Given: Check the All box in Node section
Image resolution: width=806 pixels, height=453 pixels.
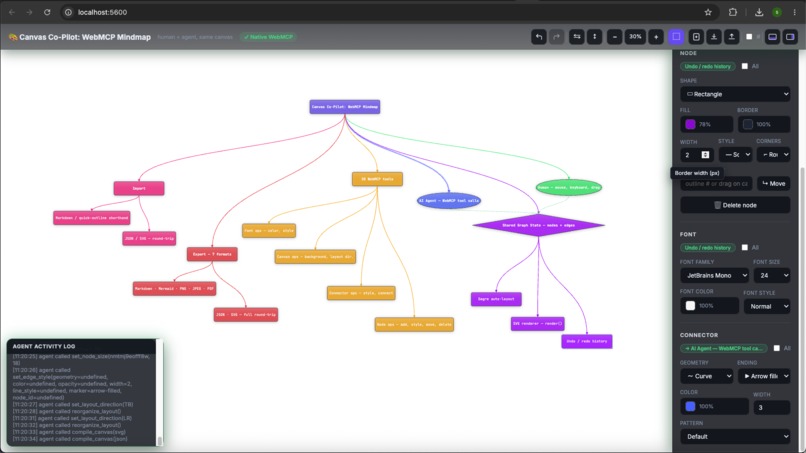Looking at the screenshot, I should click(x=745, y=66).
